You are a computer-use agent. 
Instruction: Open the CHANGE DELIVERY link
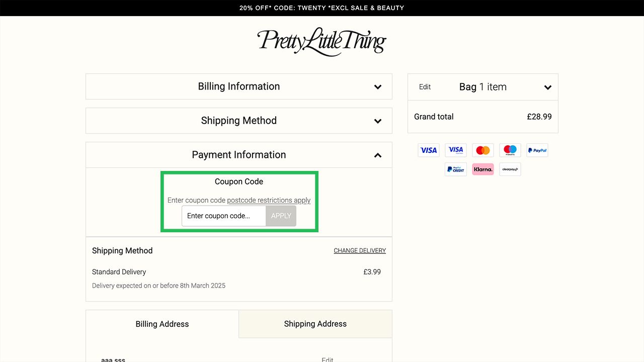(x=360, y=250)
